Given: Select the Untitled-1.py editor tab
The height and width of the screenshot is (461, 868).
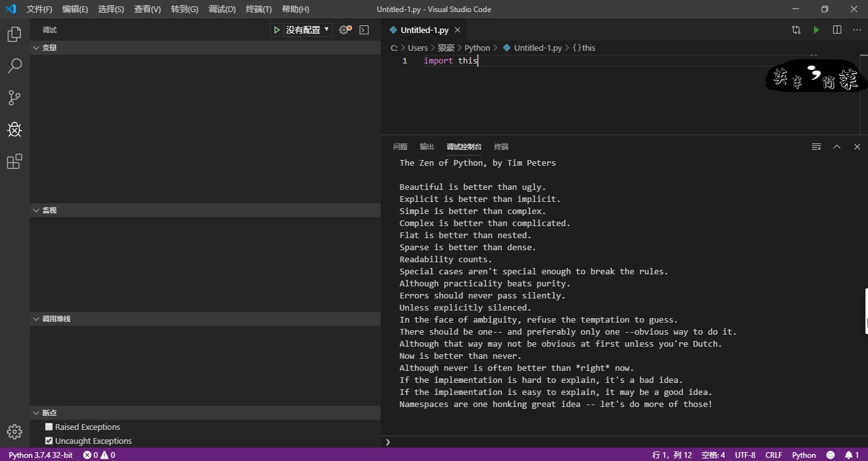Looking at the screenshot, I should tap(424, 30).
